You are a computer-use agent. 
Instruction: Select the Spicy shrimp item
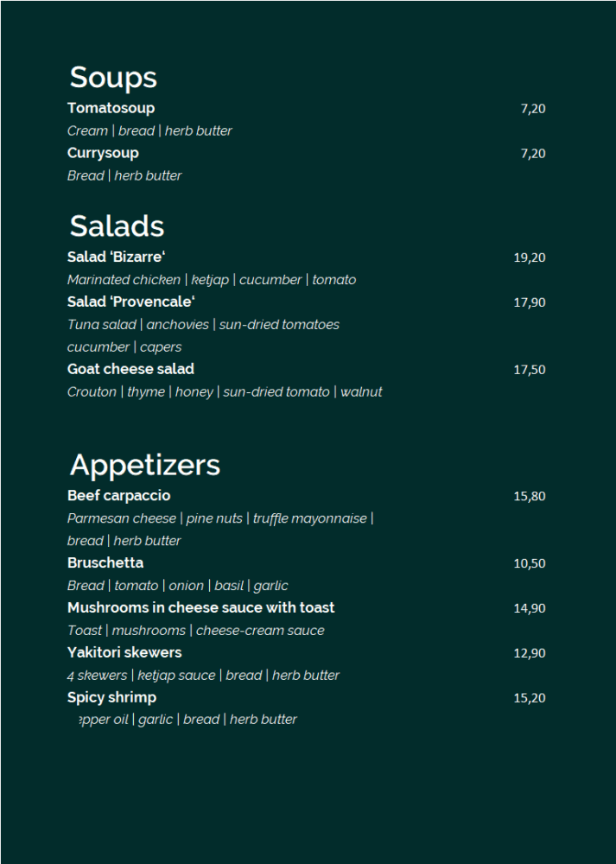(111, 697)
